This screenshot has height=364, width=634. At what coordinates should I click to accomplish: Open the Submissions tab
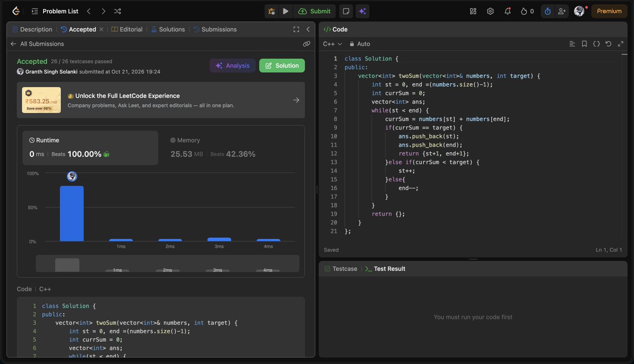coord(215,30)
